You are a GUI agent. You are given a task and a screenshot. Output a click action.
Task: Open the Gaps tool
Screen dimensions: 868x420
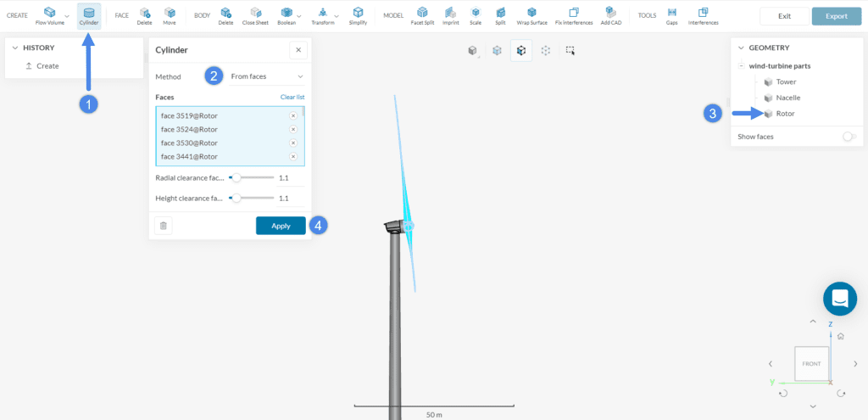[x=671, y=16]
